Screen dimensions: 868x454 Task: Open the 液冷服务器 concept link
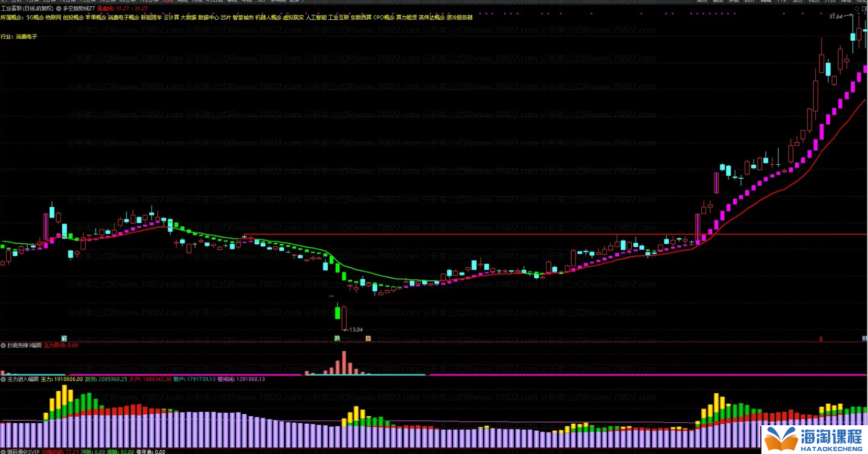point(459,18)
